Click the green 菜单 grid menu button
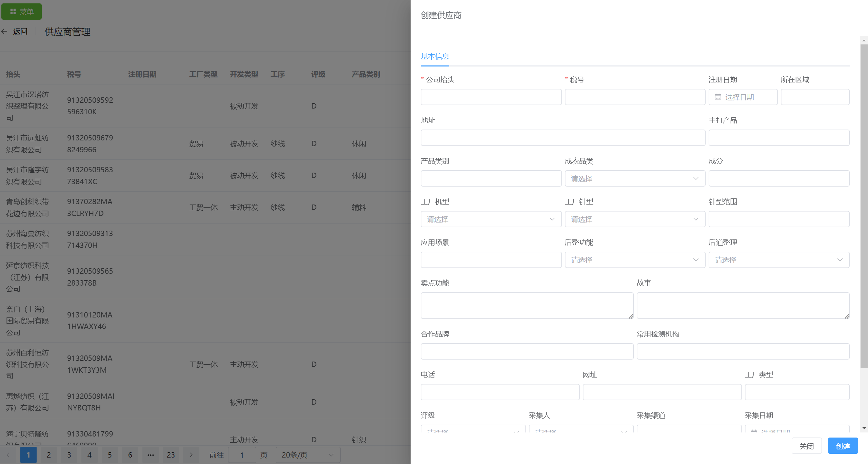 point(21,12)
